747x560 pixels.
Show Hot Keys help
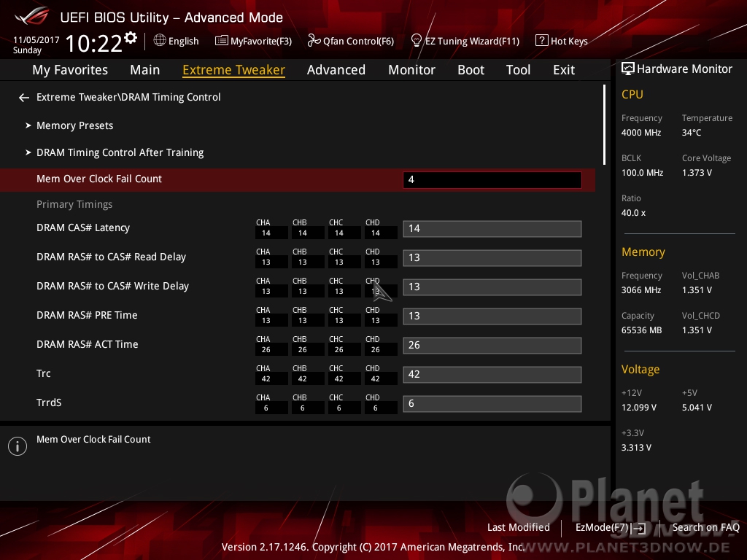pos(562,41)
